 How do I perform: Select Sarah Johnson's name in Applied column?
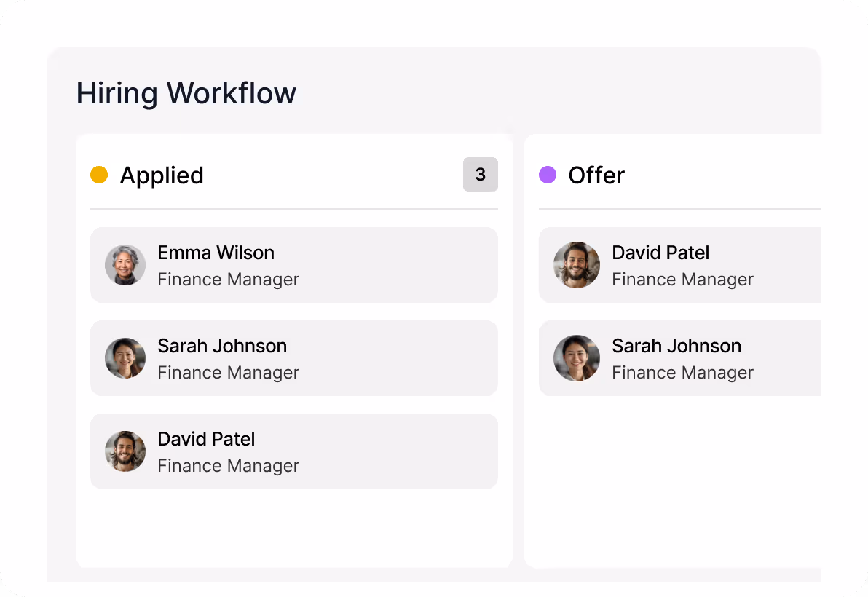point(222,346)
